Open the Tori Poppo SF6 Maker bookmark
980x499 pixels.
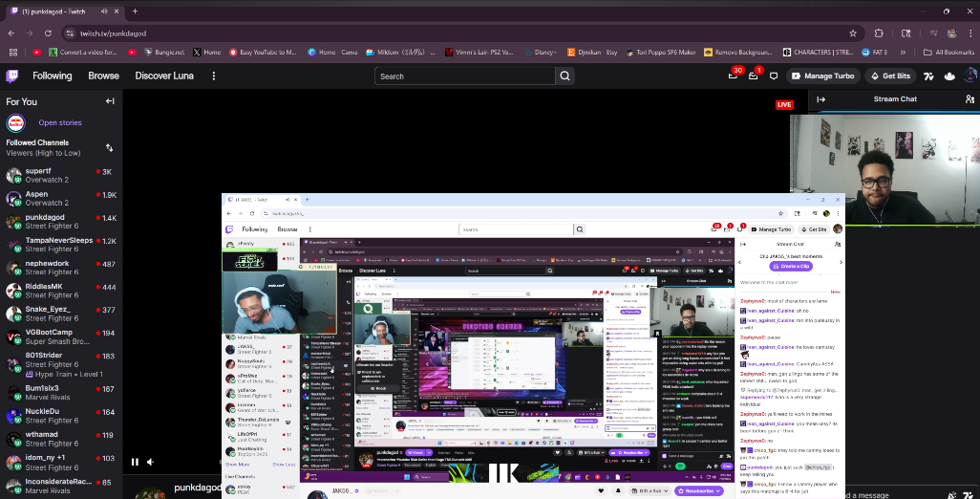[660, 53]
